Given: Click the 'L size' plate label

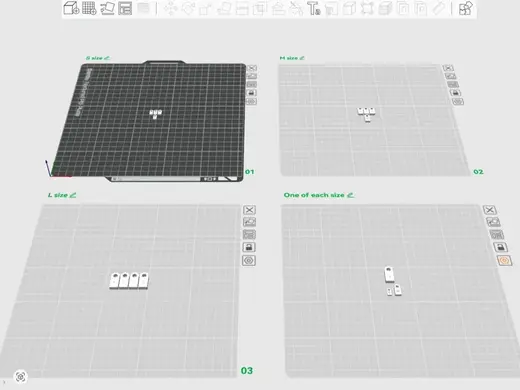Looking at the screenshot, I should coord(58,195).
